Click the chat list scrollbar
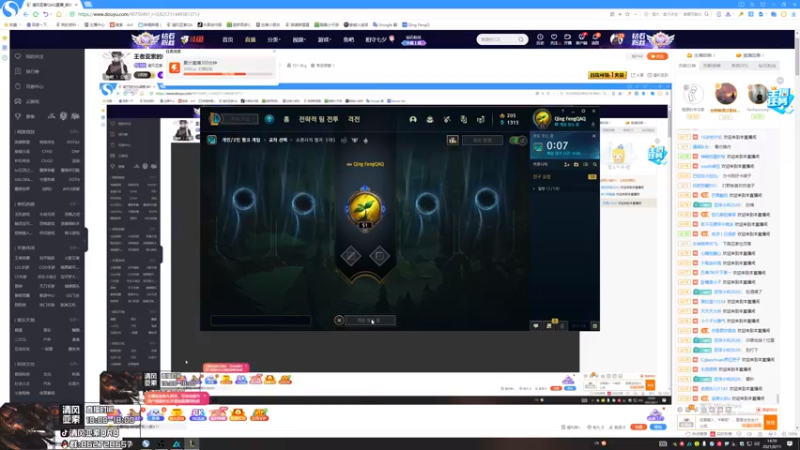Screen dimensions: 800x450 778,398
